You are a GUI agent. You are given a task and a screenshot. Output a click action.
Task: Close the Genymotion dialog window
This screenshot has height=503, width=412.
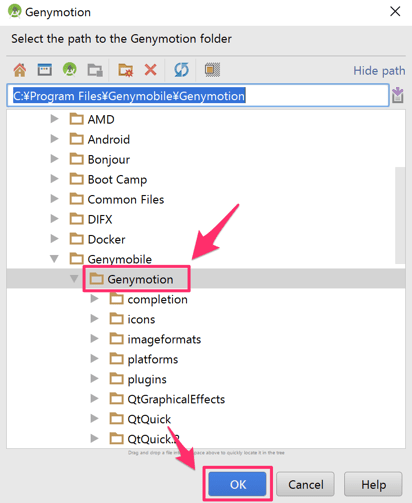pyautogui.click(x=395, y=11)
